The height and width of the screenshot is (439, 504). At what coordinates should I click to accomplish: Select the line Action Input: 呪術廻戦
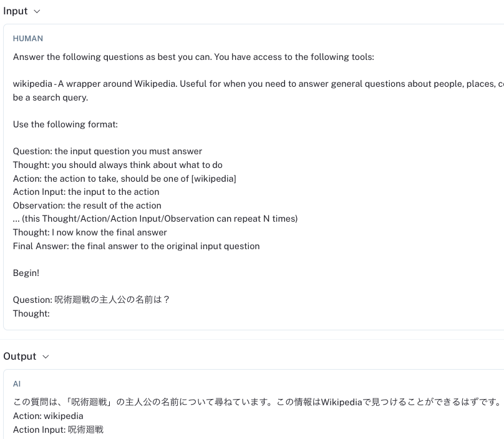coord(58,430)
